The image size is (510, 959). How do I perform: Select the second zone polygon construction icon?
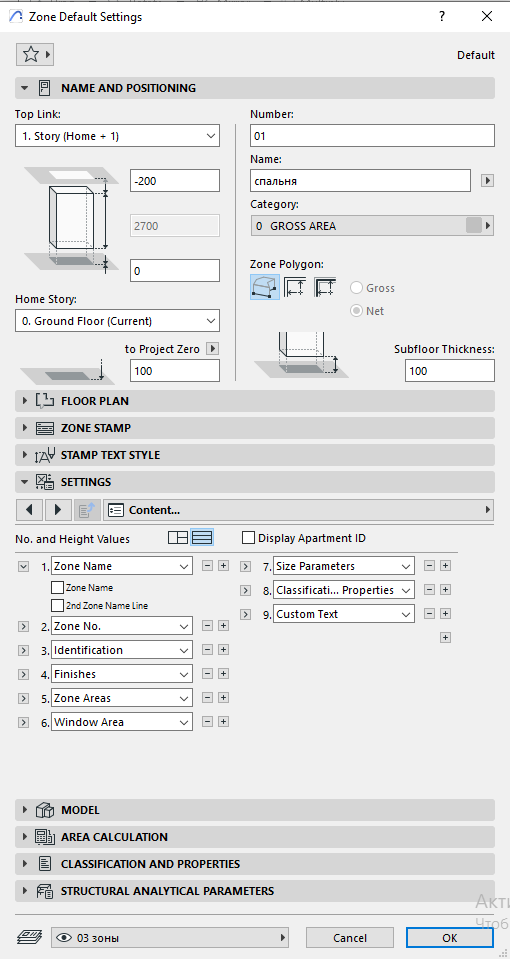tap(295, 287)
